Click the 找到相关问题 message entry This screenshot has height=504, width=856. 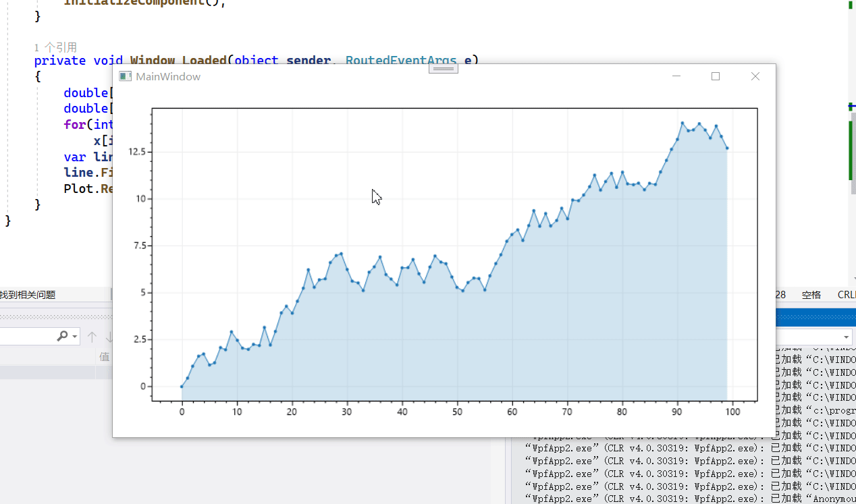(27, 294)
